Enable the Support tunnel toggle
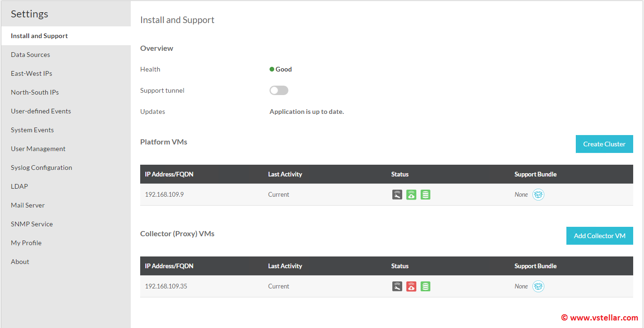644x328 pixels. [x=278, y=90]
